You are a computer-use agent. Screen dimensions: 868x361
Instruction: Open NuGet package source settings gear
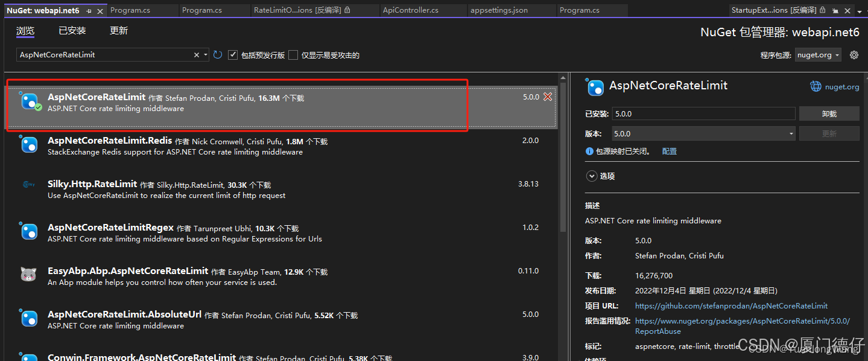pyautogui.click(x=854, y=55)
